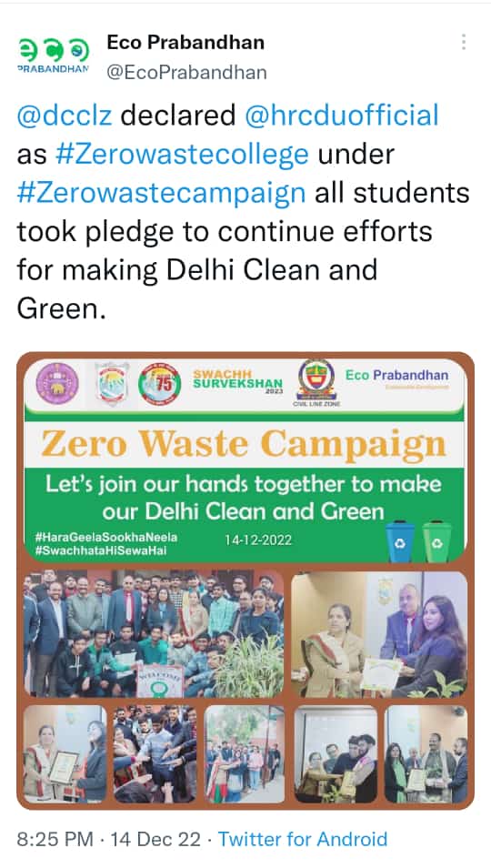The image size is (491, 868).
Task: Click the purple round emblem in banner
Action: [57, 383]
